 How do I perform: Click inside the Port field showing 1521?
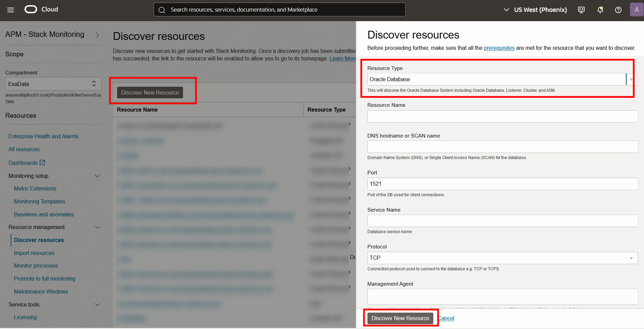point(502,184)
